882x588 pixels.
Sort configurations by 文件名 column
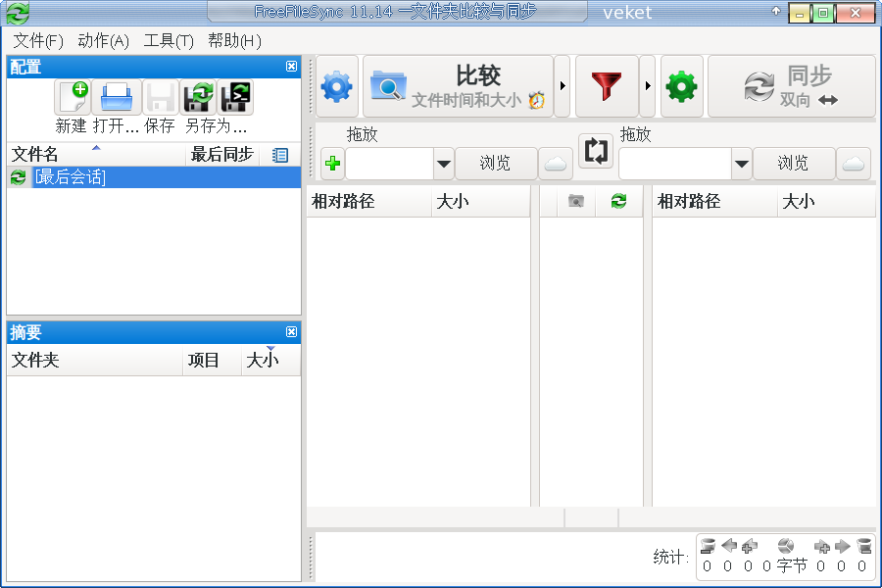click(x=96, y=154)
